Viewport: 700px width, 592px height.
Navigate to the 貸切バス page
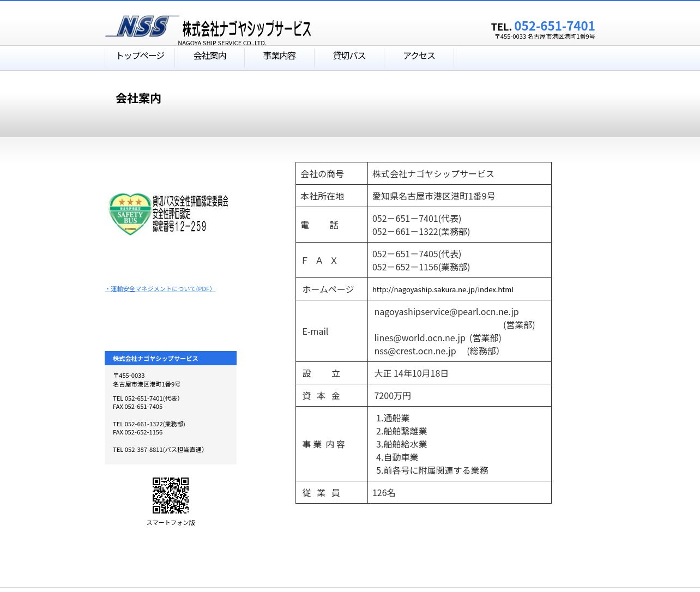[349, 56]
